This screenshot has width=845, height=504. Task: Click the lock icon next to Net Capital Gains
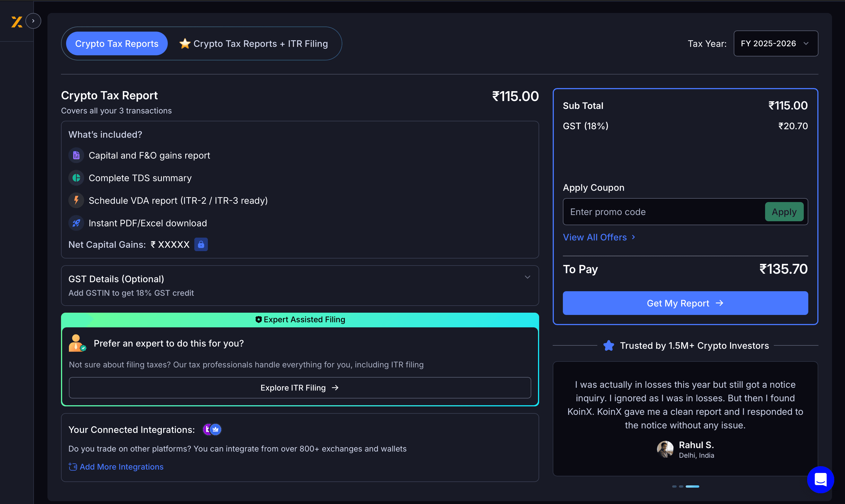click(x=201, y=245)
